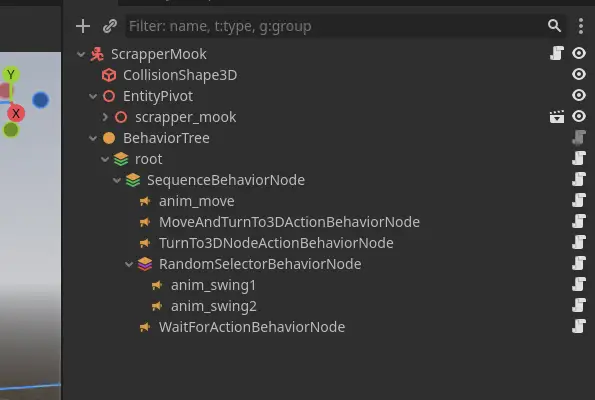Image resolution: width=595 pixels, height=400 pixels.
Task: Collapse the RandomSelectorBehaviorNode
Action: pyautogui.click(x=129, y=264)
